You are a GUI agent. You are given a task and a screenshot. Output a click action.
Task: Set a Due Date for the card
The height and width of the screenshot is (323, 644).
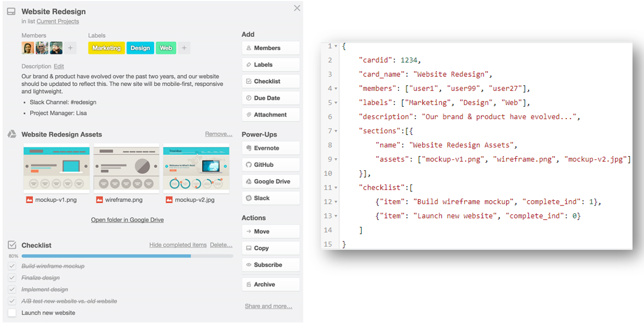270,98
